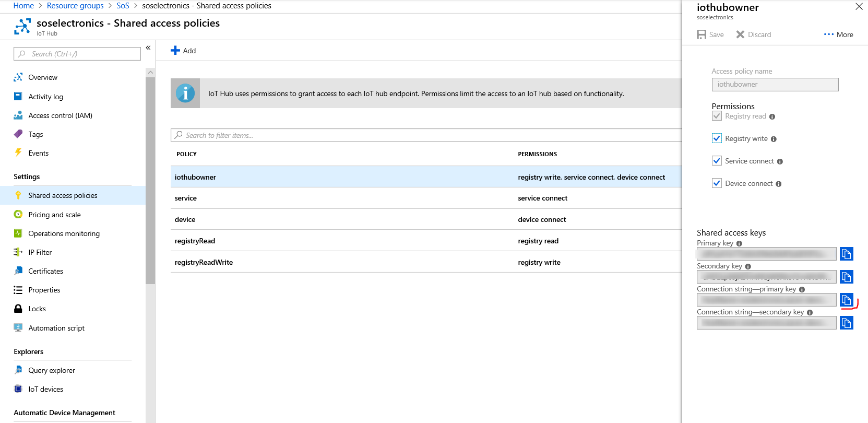Viewport: 868px width, 423px height.
Task: Click the Operations monitoring icon
Action: point(18,233)
